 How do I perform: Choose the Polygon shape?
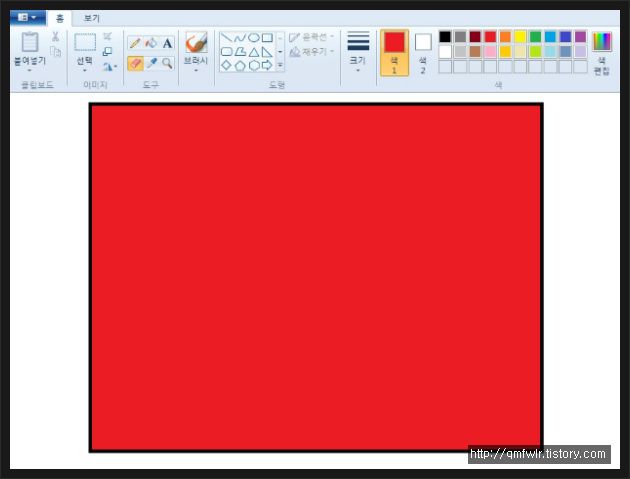(x=240, y=52)
